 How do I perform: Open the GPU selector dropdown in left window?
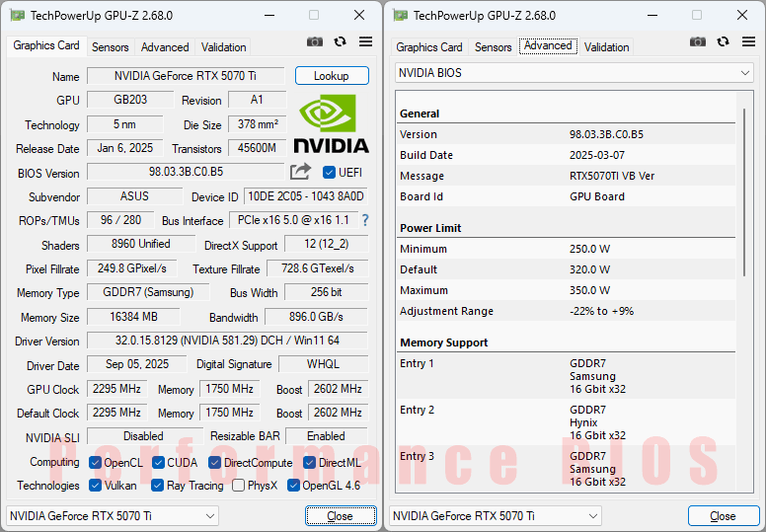point(112,516)
